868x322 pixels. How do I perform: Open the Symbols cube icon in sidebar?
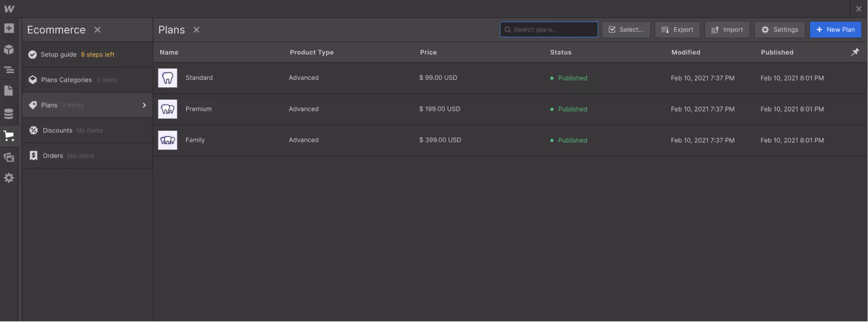coord(9,50)
